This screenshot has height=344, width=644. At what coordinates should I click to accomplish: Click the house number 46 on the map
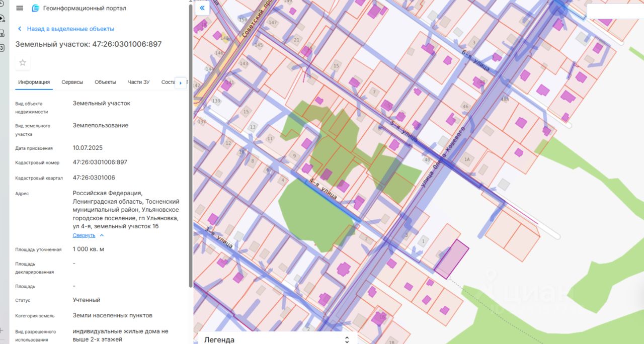(465, 106)
